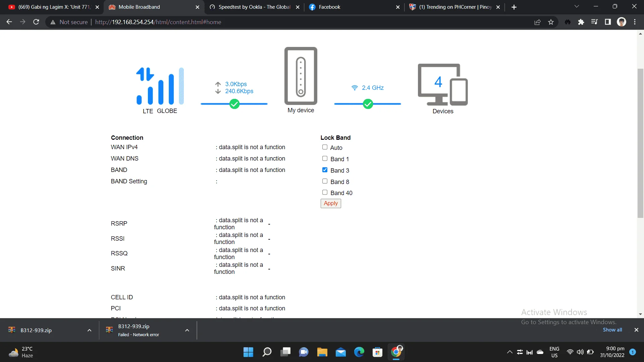Click the green checkmark on the Wi-Fi link
644x362 pixels.
(368, 104)
